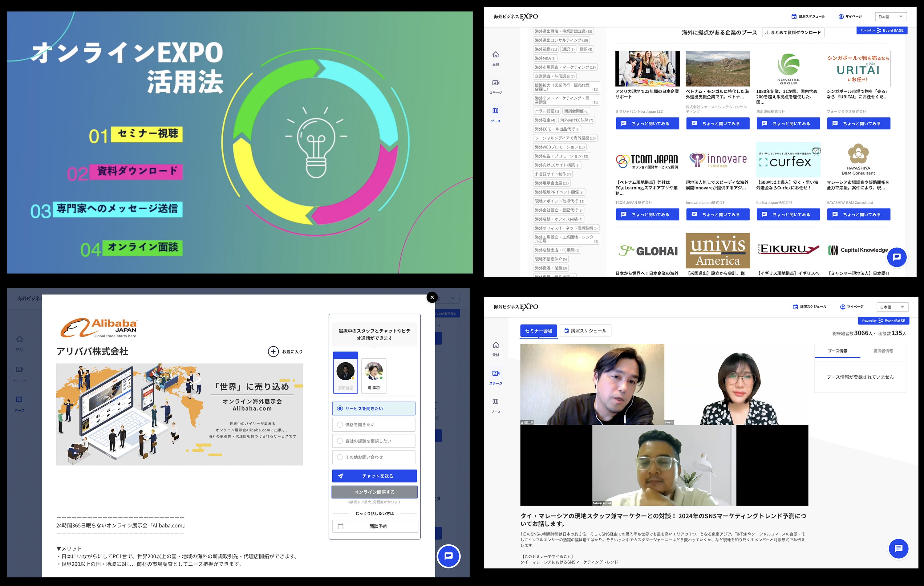Close the Alibaba booth modal
This screenshot has width=924, height=586.
click(x=432, y=297)
